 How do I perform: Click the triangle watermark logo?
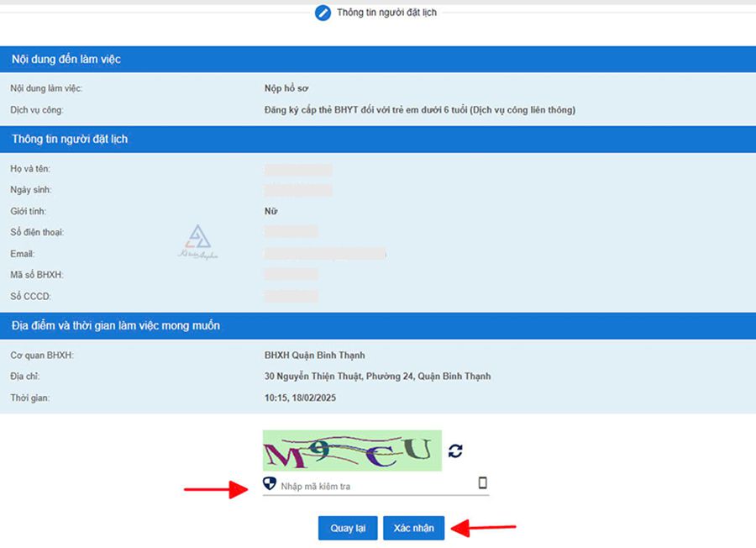(x=198, y=242)
